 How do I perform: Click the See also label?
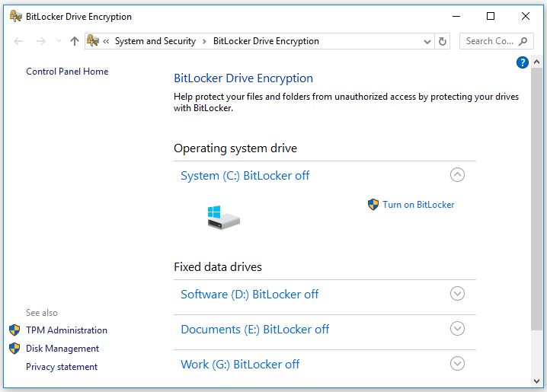click(x=42, y=313)
